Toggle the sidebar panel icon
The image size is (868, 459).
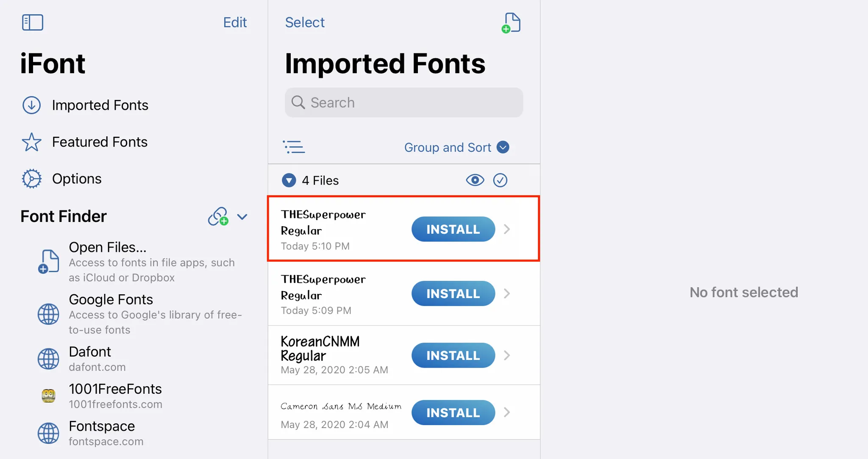33,22
